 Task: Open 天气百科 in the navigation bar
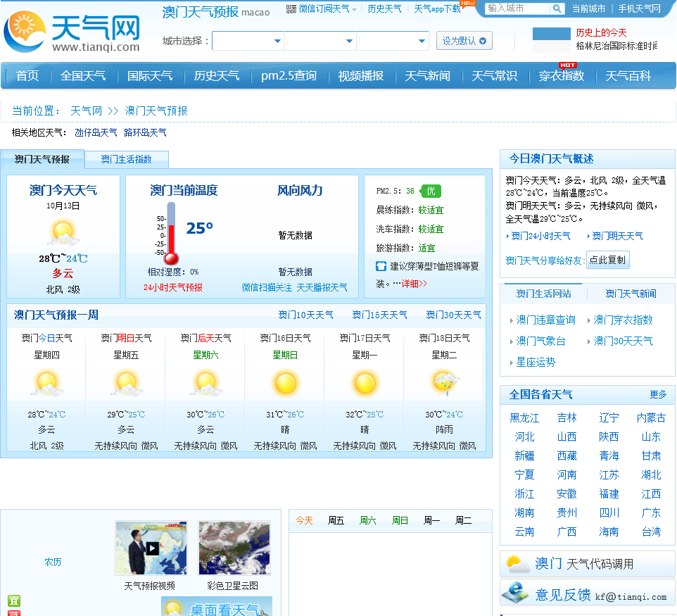coord(628,75)
